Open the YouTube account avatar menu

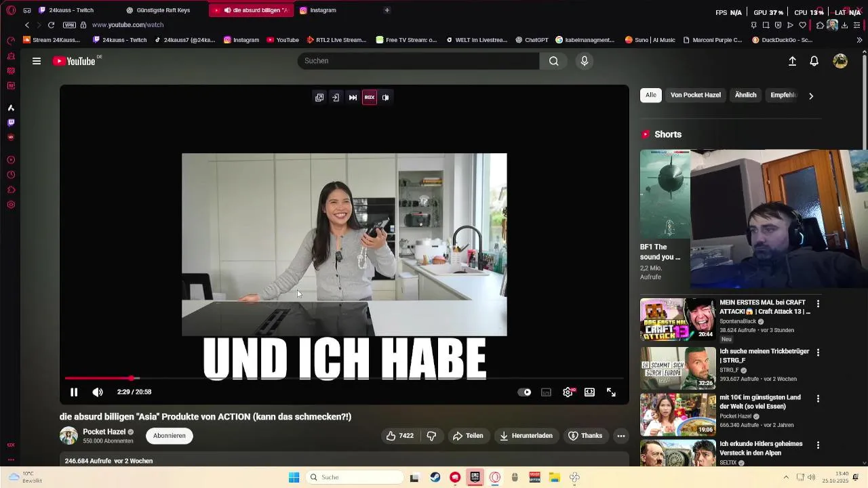(x=840, y=61)
